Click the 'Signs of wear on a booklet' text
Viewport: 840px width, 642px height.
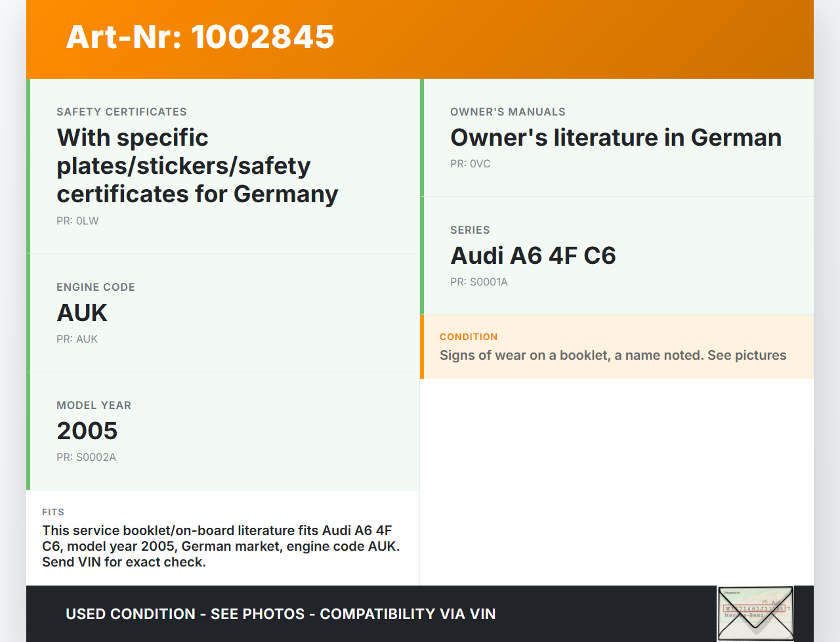pos(612,355)
